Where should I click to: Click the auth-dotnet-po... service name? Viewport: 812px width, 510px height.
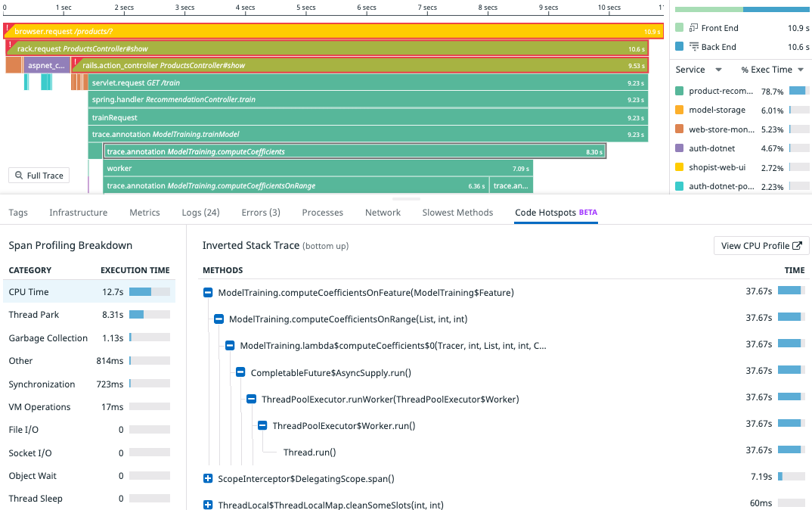[721, 187]
